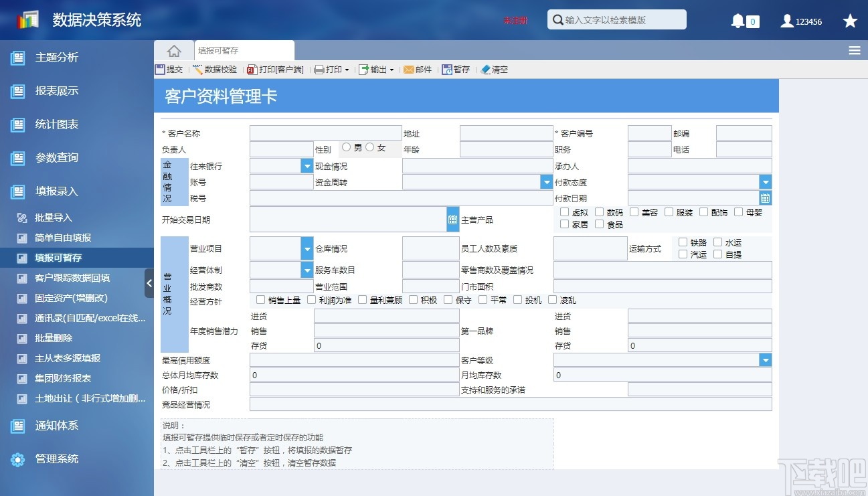Click the 客户名称 input field
Viewport: 868px width, 496px height.
[x=325, y=132]
